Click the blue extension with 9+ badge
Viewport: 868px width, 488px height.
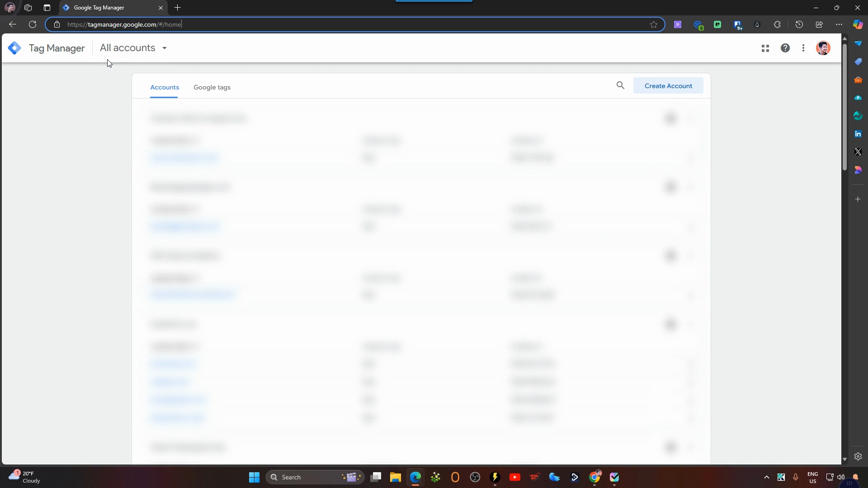pos(738,25)
